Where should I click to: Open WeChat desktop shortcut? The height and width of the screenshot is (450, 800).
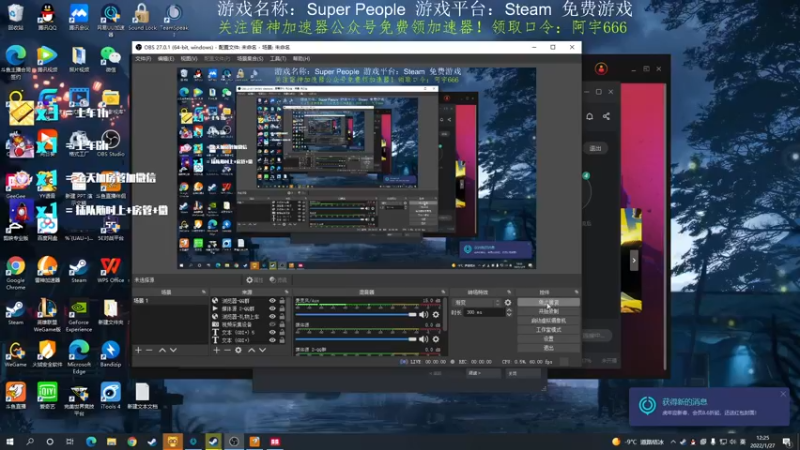[x=110, y=59]
